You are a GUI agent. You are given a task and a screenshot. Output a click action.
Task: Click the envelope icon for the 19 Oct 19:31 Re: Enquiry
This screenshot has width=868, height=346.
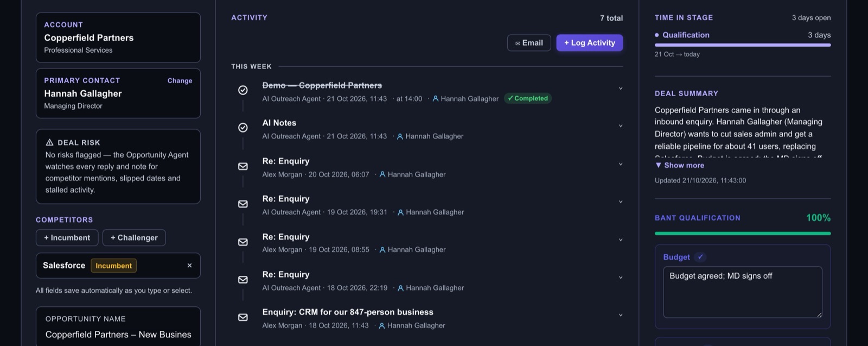(x=243, y=204)
